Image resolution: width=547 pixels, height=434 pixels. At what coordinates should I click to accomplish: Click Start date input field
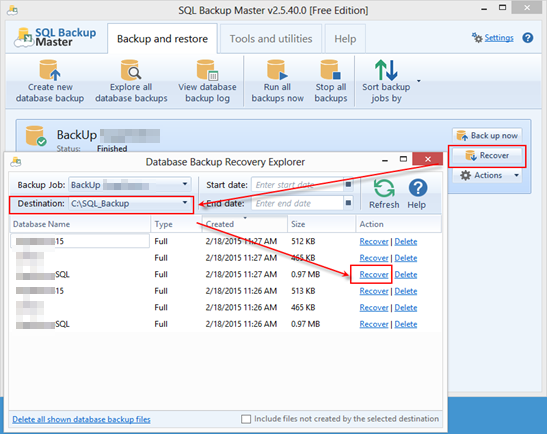tap(297, 185)
